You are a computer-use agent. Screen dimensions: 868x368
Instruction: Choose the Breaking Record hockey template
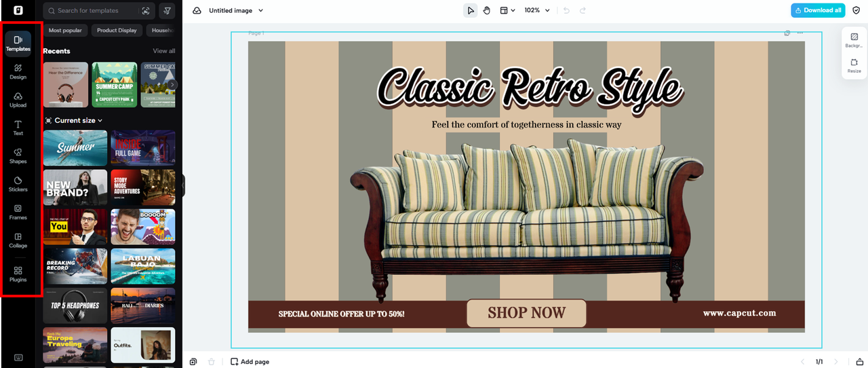click(x=75, y=266)
